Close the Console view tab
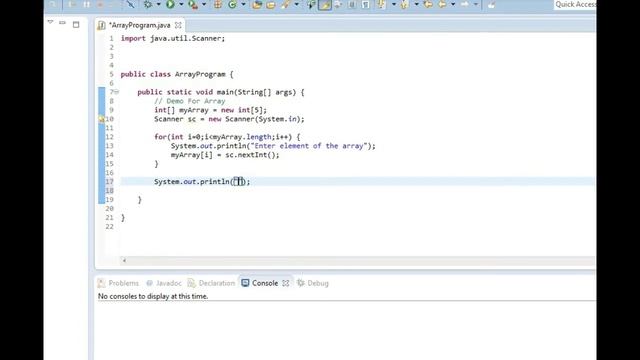Image resolution: width=640 pixels, height=360 pixels. pos(286,283)
